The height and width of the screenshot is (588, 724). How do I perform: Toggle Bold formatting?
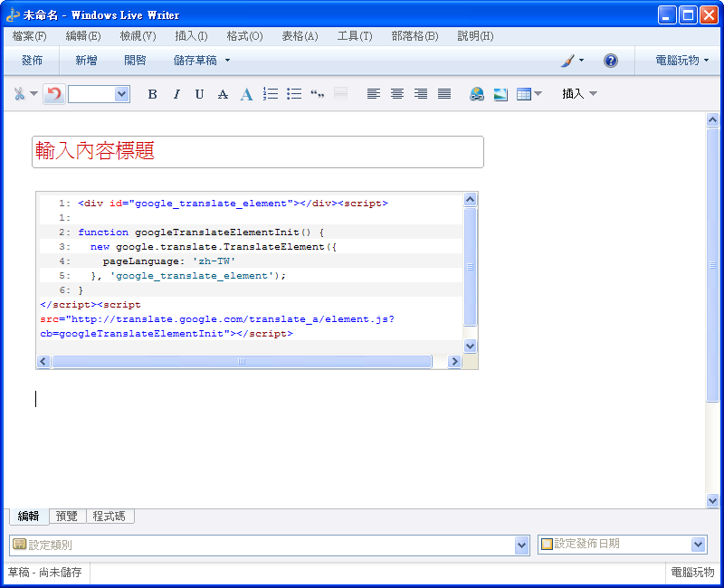(152, 94)
